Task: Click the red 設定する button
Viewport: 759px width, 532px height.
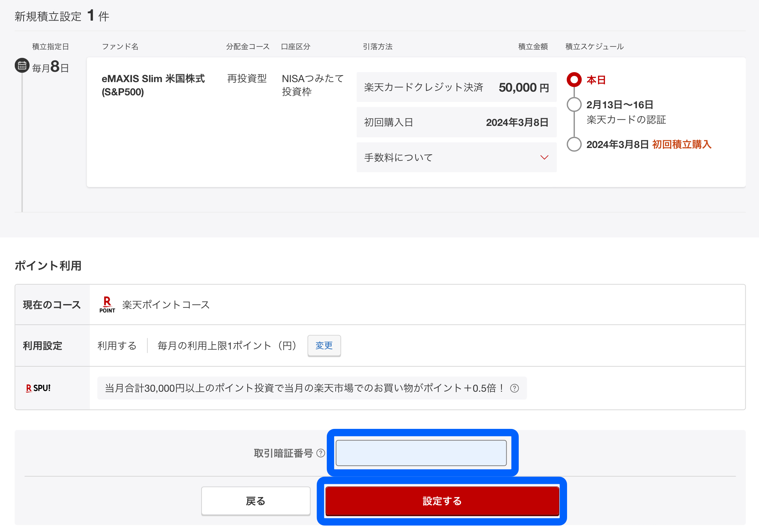Action: (442, 501)
